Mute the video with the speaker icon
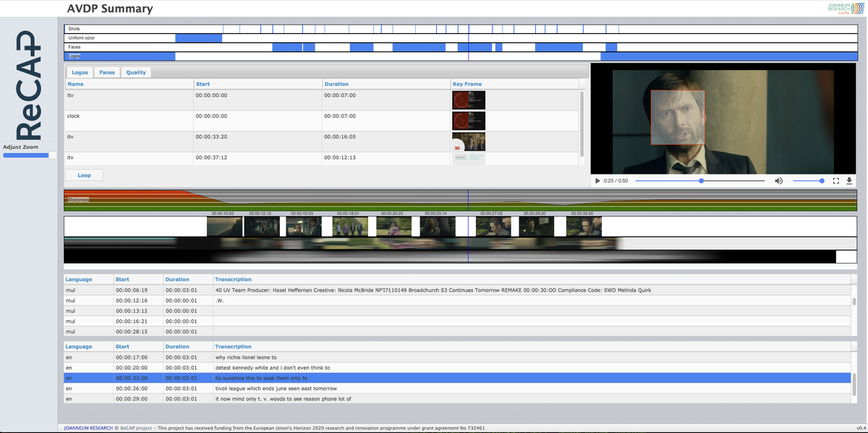This screenshot has width=868, height=433. coord(779,180)
